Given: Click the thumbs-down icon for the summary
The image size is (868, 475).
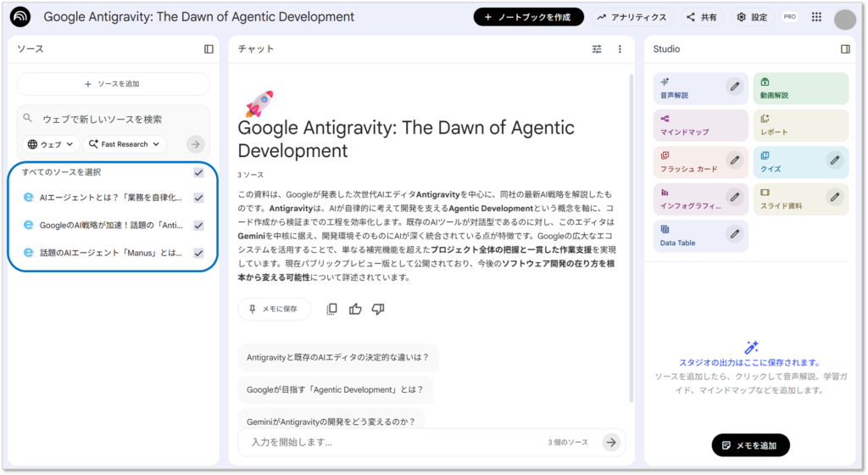Looking at the screenshot, I should point(378,309).
